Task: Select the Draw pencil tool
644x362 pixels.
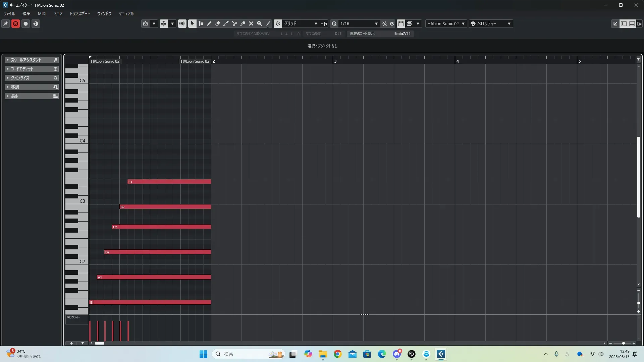Action: click(209, 23)
